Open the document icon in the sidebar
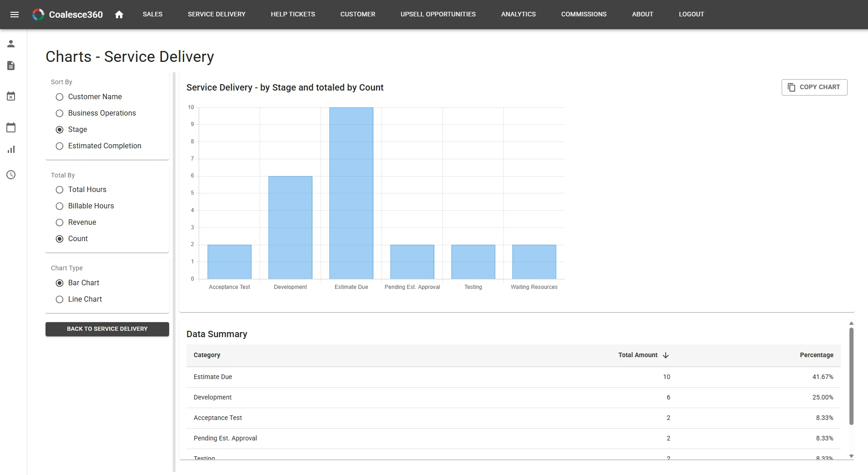Viewport: 868px width, 475px height. tap(11, 66)
